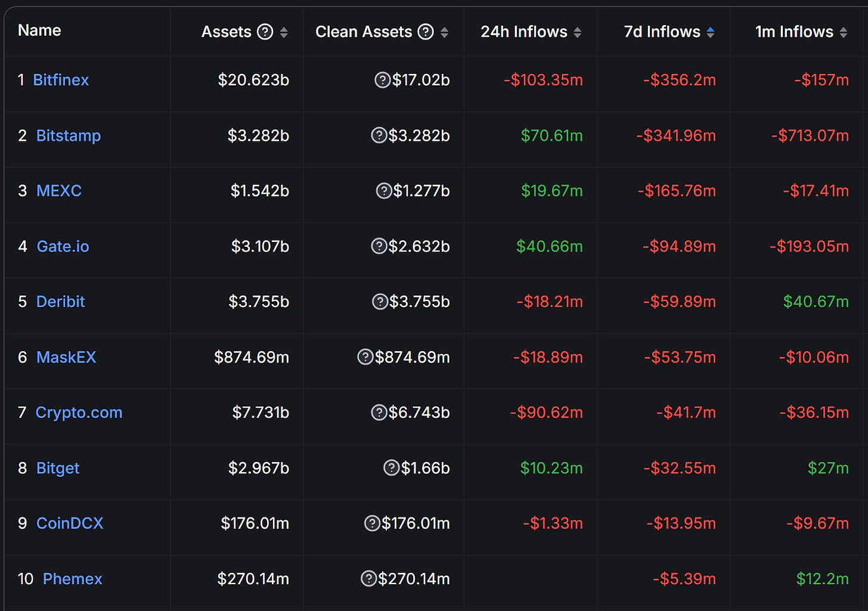Open the Bitstamp exchange link
This screenshot has height=611, width=868.
click(69, 136)
